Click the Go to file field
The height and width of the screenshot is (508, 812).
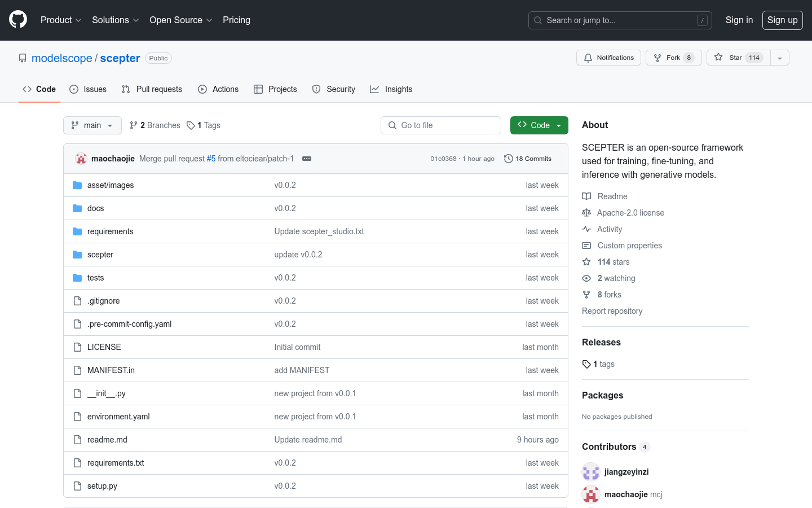[x=441, y=125]
